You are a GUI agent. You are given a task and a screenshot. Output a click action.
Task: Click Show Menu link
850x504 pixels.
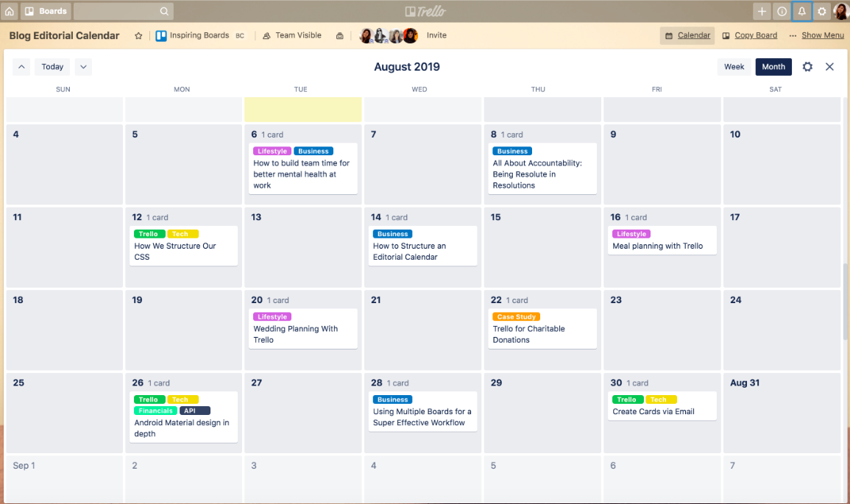[x=817, y=35]
